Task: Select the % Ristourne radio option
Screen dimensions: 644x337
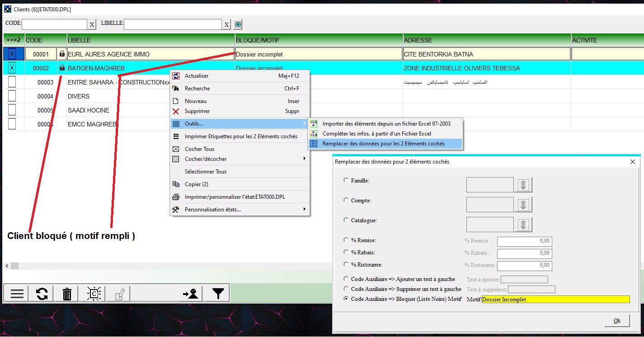Action: [x=347, y=264]
